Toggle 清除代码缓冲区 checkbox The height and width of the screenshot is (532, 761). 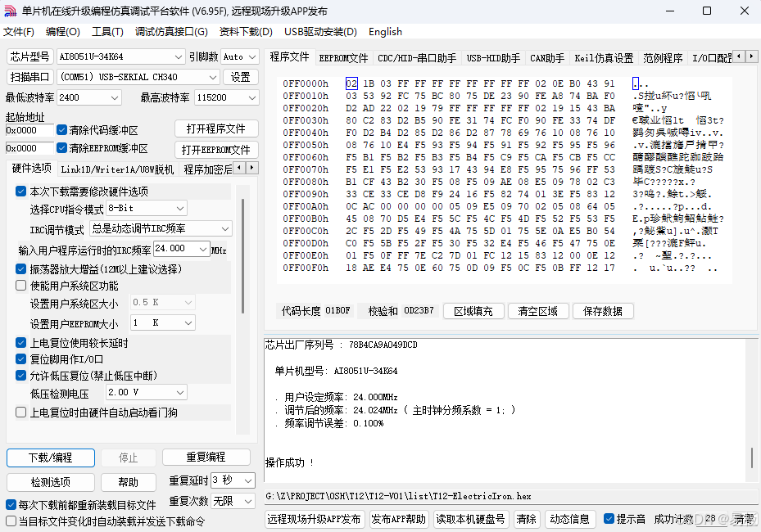[x=61, y=130]
